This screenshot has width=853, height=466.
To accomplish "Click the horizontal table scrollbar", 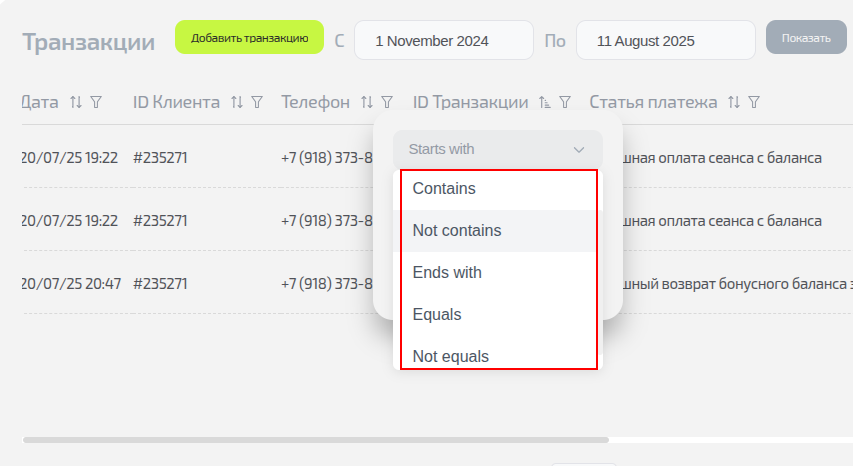I will (x=315, y=439).
